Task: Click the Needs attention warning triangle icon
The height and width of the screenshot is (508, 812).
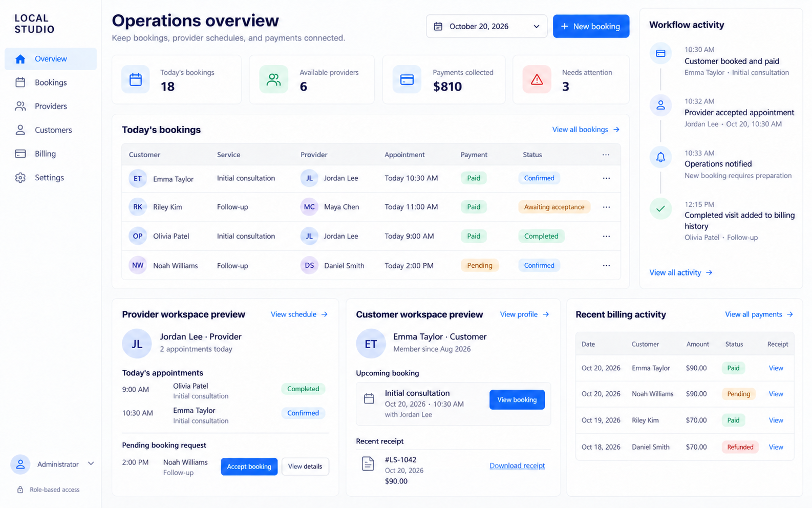Action: 537,79
